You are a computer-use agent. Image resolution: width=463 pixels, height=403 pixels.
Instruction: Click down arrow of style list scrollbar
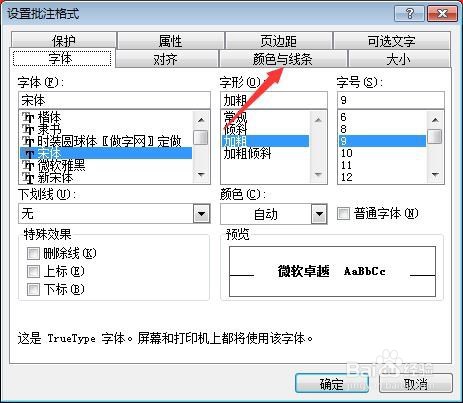click(x=318, y=174)
